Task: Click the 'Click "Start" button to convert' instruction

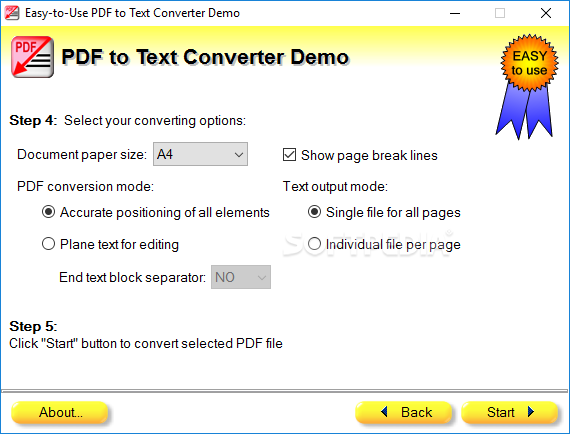Action: tap(146, 343)
